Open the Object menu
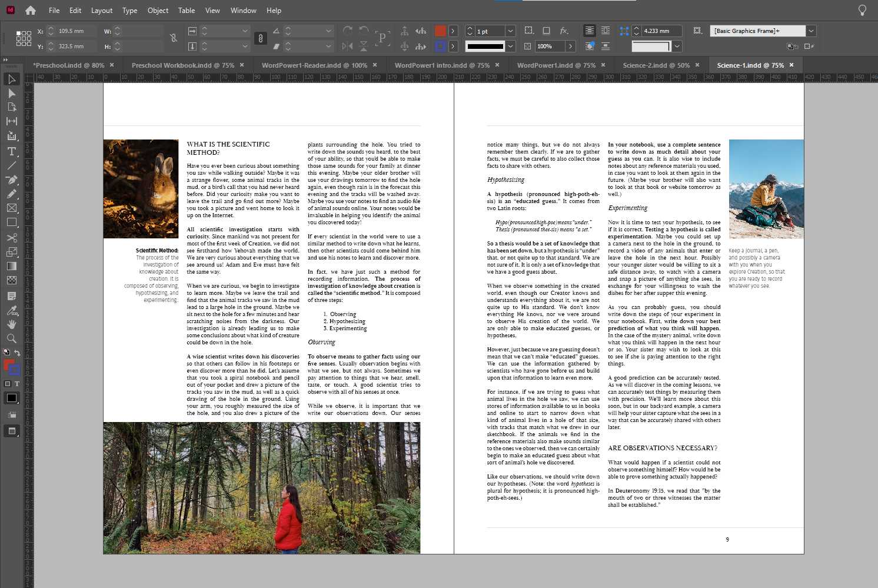The height and width of the screenshot is (588, 878). click(158, 10)
